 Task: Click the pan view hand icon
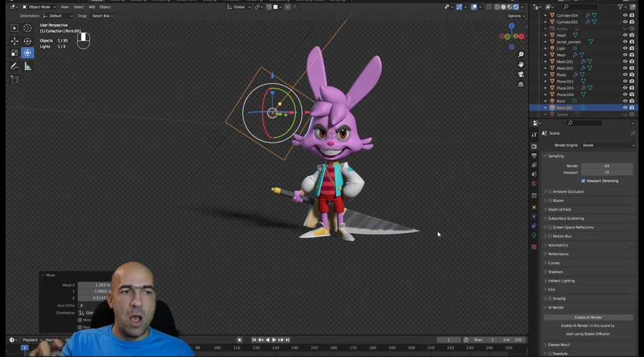521,64
